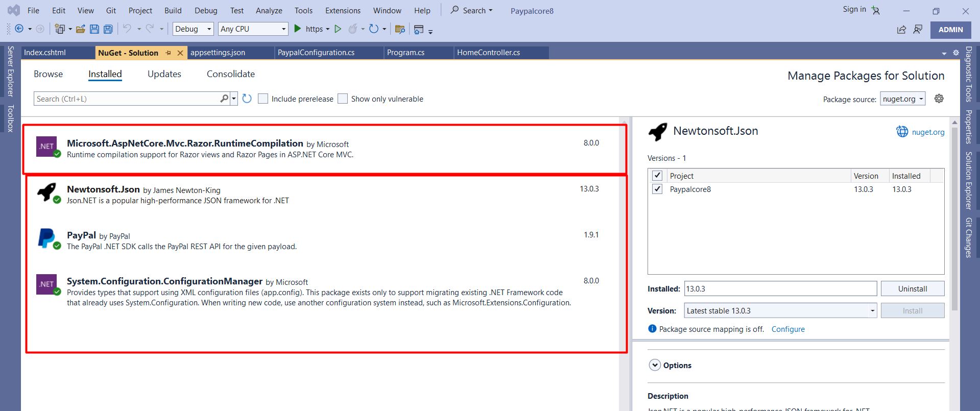Screen dimensions: 980x411
Task: Open the NuGet package source settings gear
Action: pyautogui.click(x=939, y=99)
